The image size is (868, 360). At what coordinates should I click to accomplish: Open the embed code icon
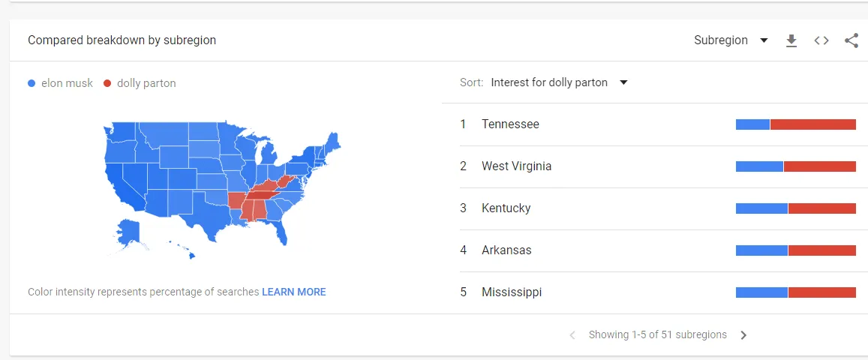[x=821, y=40]
